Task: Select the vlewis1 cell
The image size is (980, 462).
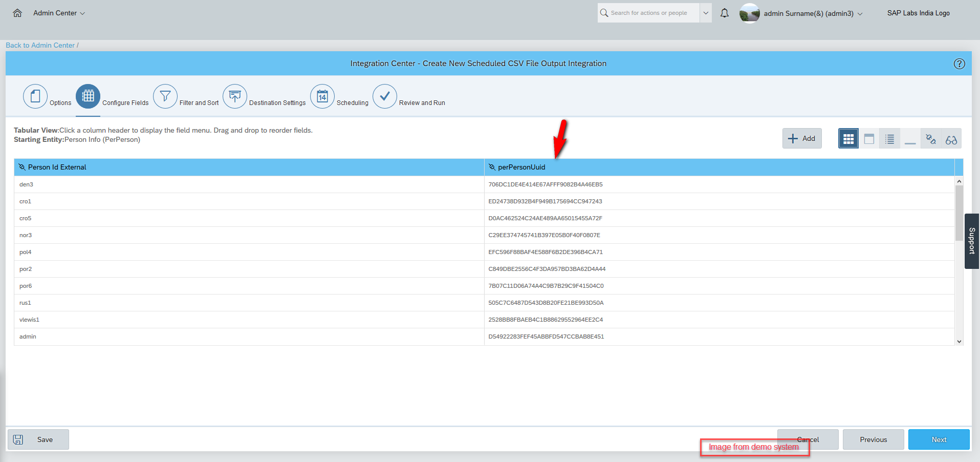Action: (249, 320)
